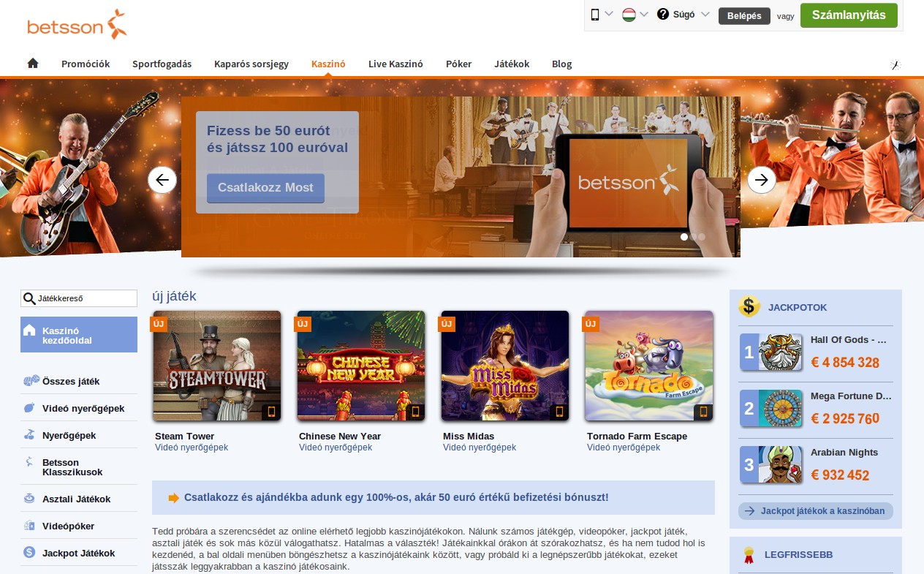Click the € 932 452 jackpot amount
Screen dimensions: 924x574
(x=839, y=475)
